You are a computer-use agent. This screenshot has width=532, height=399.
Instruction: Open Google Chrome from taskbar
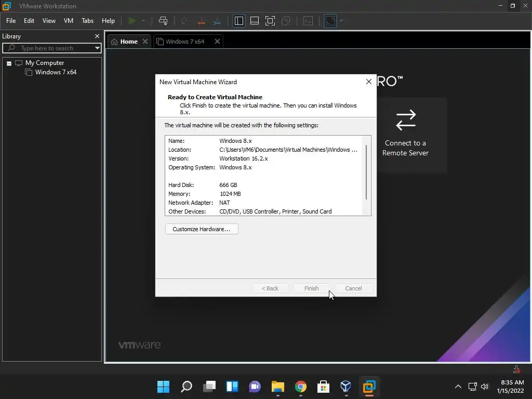point(301,387)
